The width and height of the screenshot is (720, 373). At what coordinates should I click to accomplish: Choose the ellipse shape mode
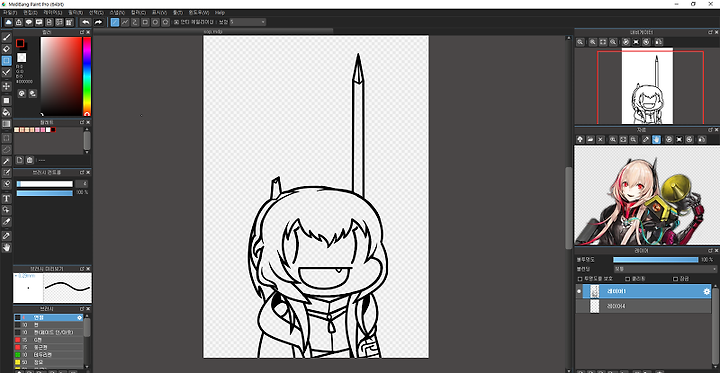155,22
